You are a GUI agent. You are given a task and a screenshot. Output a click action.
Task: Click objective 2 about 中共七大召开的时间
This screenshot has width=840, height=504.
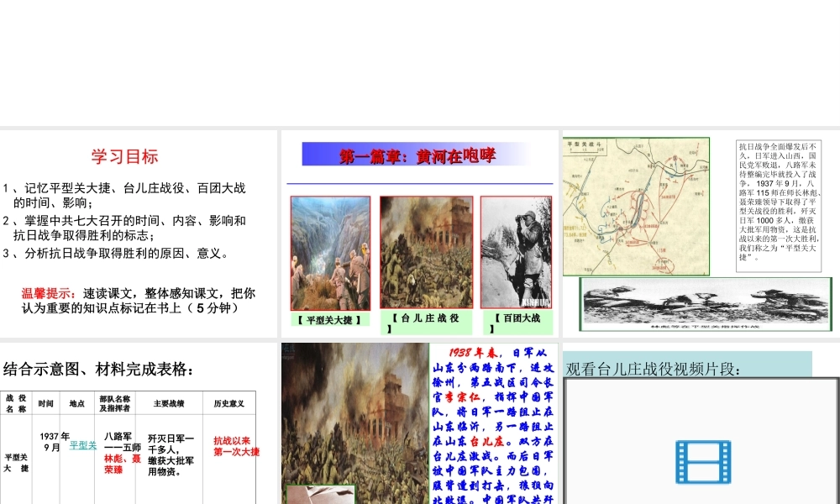click(x=124, y=228)
